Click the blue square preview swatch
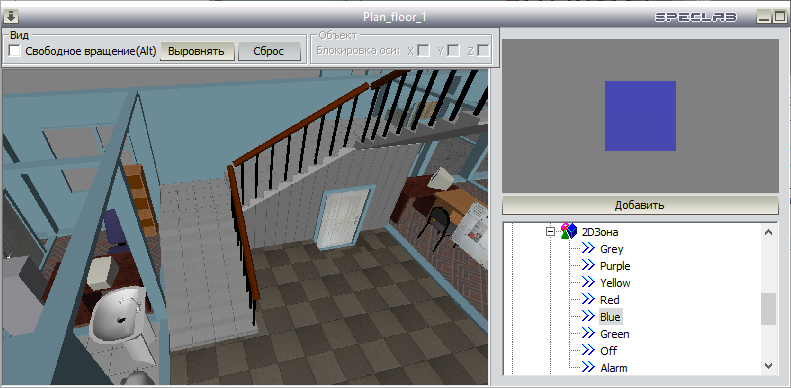791x388 pixels. pos(640,116)
